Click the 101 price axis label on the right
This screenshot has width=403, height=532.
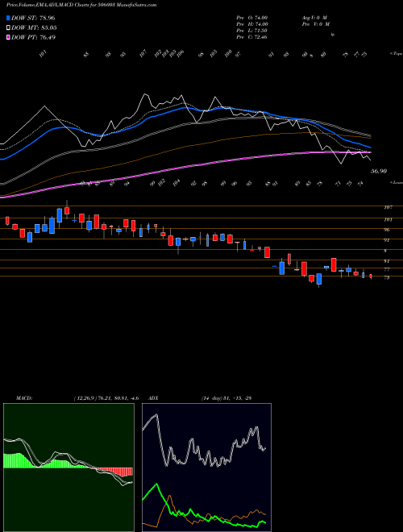[x=388, y=219]
